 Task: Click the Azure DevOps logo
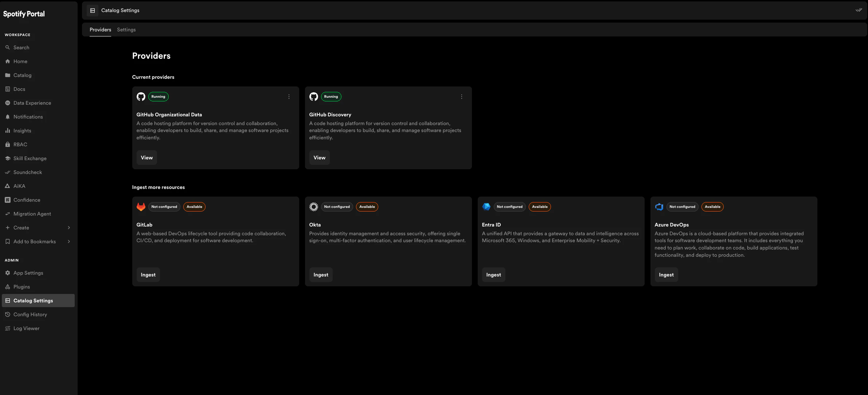(659, 207)
